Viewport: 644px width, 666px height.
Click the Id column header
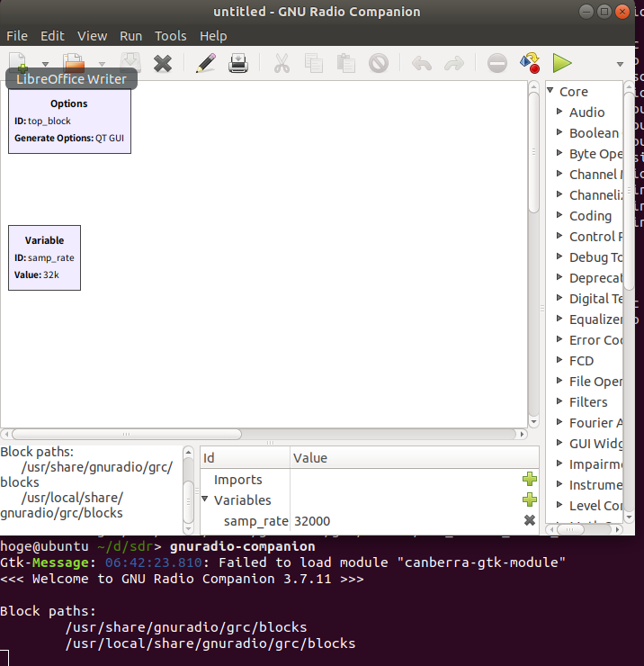(245, 458)
